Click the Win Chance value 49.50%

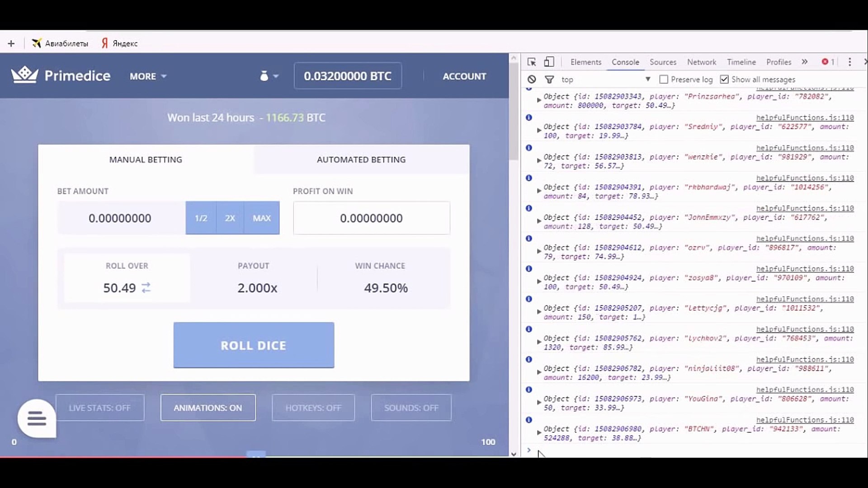click(386, 288)
